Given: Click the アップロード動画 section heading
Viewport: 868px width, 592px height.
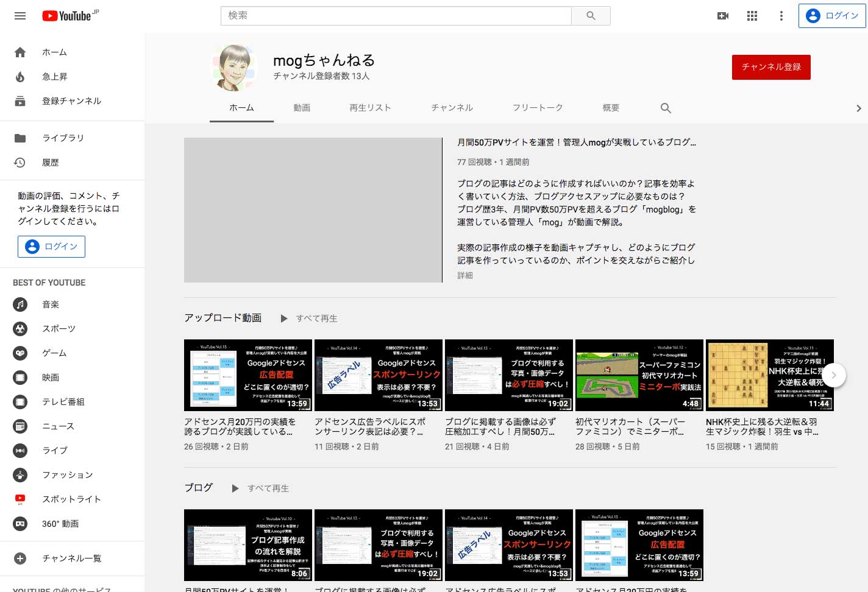Looking at the screenshot, I should tap(223, 318).
